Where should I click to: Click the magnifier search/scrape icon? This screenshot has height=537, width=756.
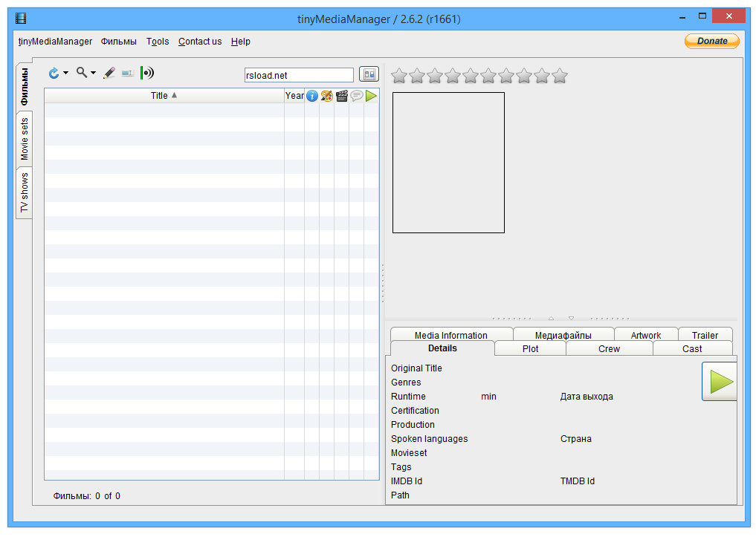(x=82, y=73)
